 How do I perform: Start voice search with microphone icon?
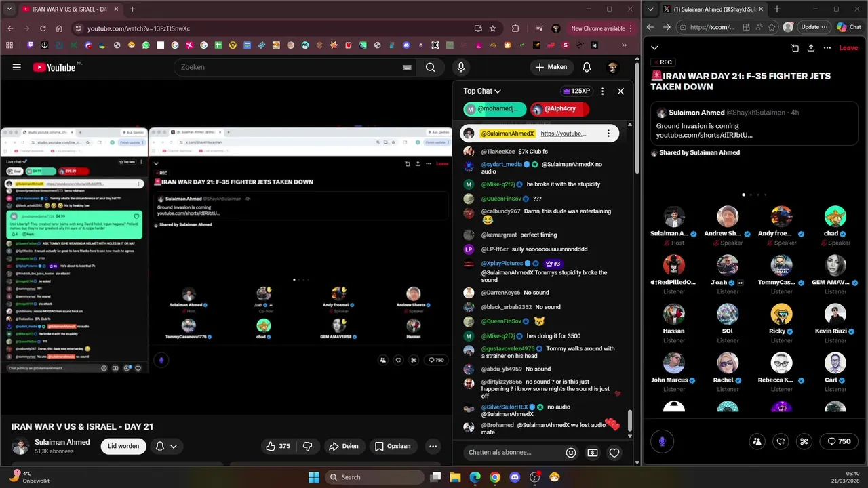[x=461, y=67]
